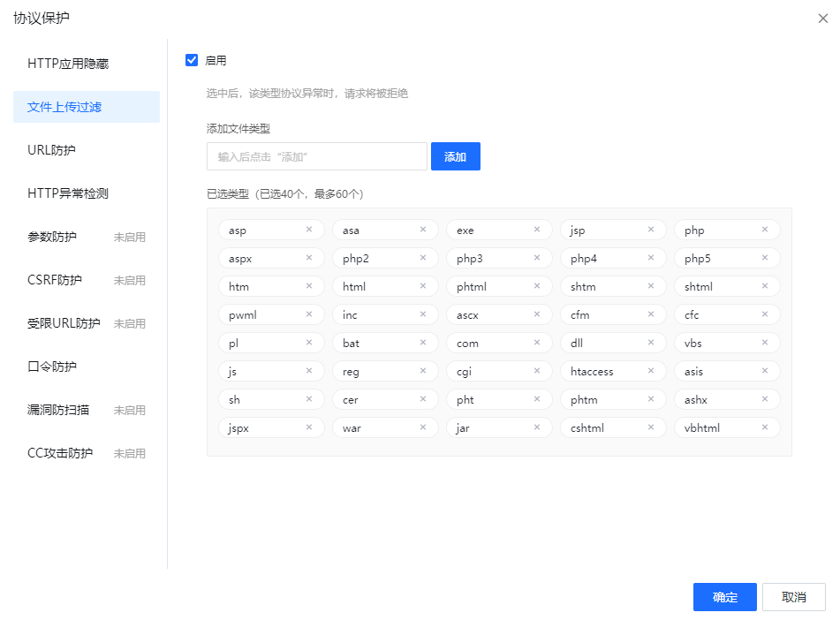
Task: Focus the file type input field
Action: point(316,156)
